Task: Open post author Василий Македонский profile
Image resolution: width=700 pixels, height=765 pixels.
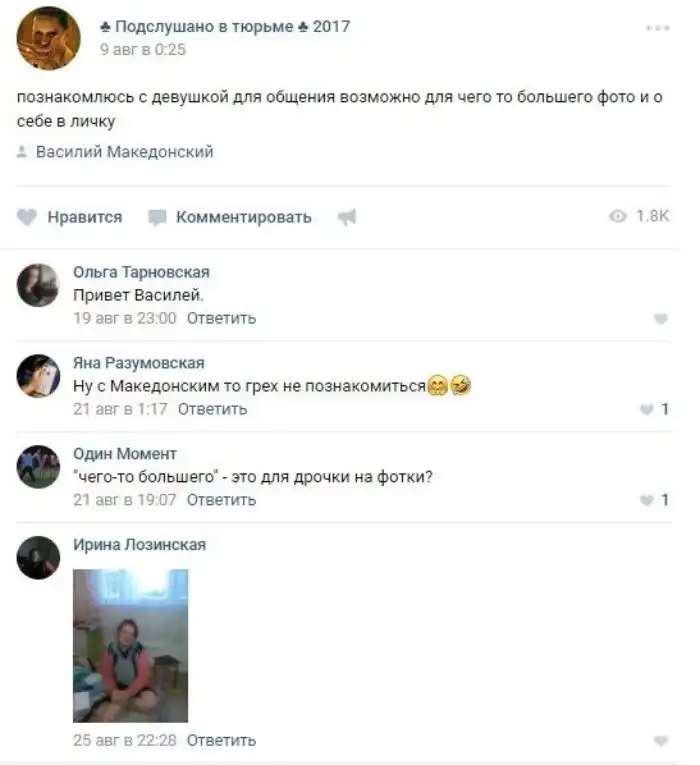Action: click(x=125, y=152)
